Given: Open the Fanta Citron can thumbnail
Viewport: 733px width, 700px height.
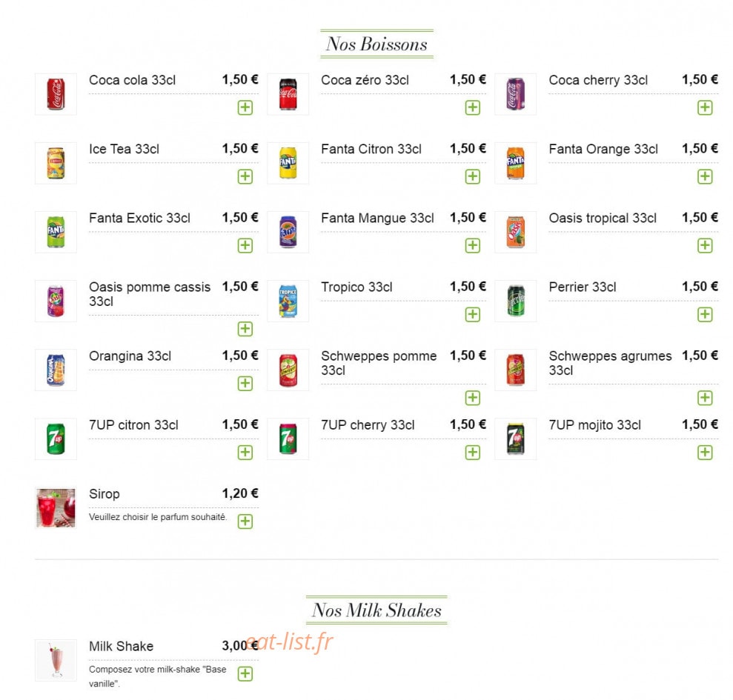Looking at the screenshot, I should point(288,163).
